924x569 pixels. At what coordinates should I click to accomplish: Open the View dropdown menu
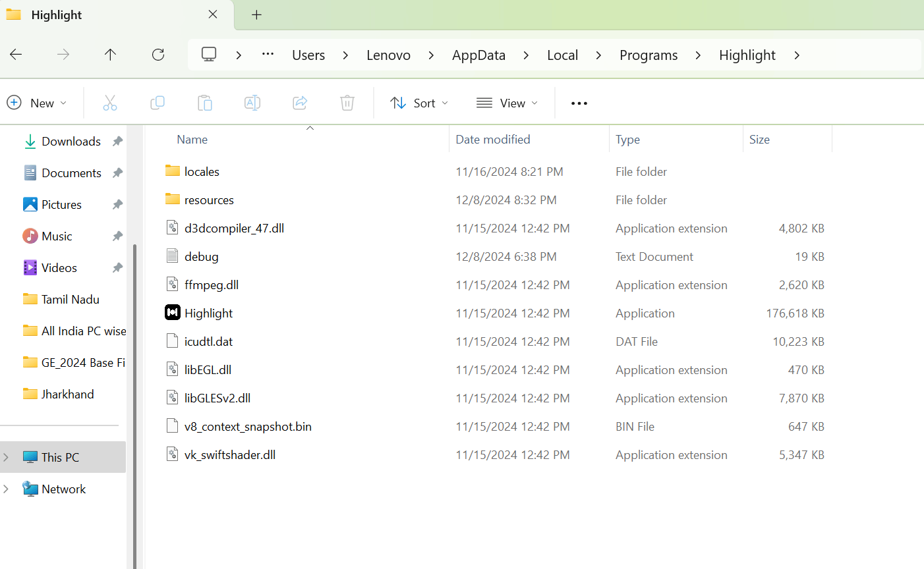(507, 103)
